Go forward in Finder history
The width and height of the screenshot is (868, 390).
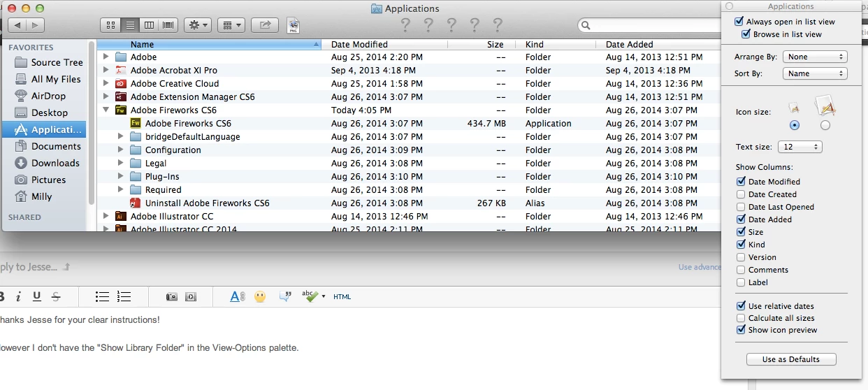coord(36,24)
